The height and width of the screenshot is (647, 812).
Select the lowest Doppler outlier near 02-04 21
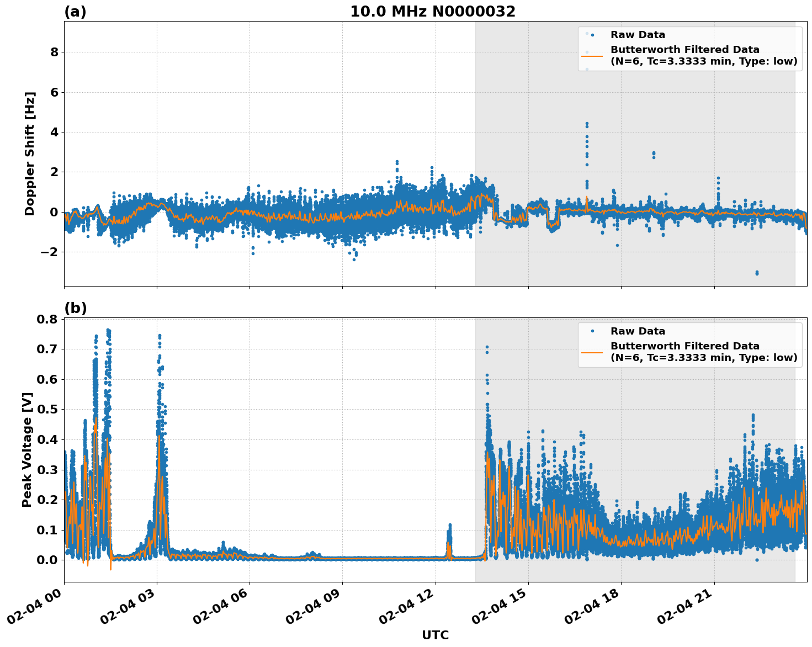pos(756,272)
